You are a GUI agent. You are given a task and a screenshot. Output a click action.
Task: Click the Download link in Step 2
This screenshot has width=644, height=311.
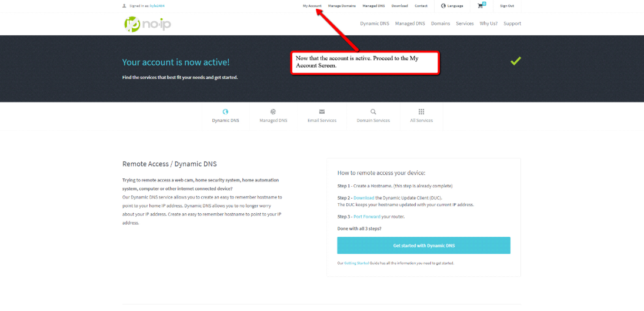click(x=363, y=198)
